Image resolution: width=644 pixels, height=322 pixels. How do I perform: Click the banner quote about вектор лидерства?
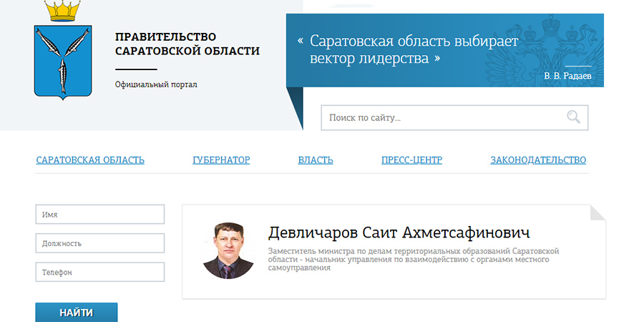point(414,49)
